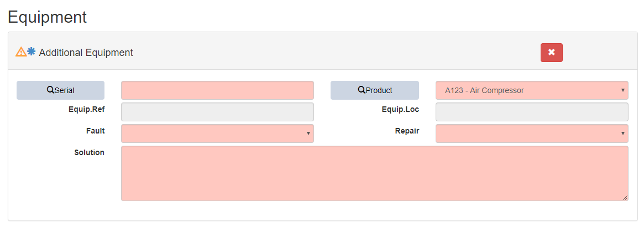Remove equipment with the red X button
644x231 pixels.
[x=551, y=53]
